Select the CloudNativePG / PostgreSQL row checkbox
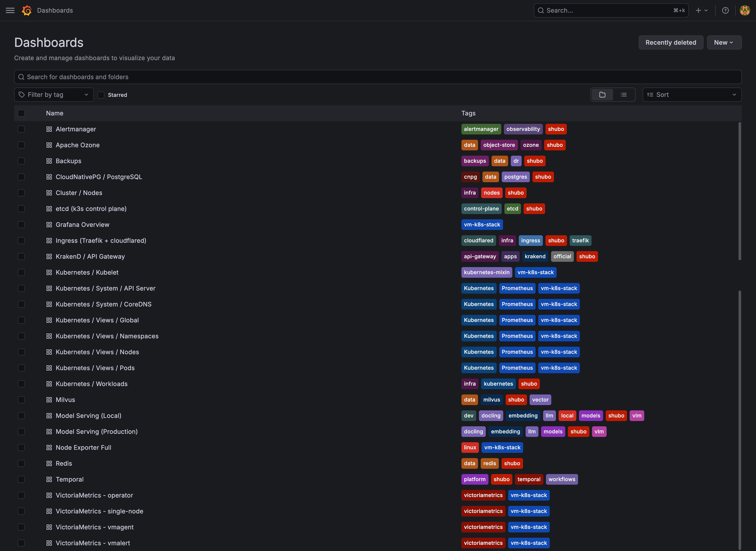 tap(21, 177)
